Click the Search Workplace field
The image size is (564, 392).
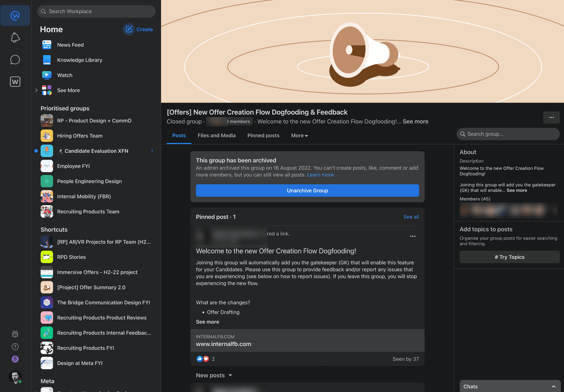coord(96,11)
